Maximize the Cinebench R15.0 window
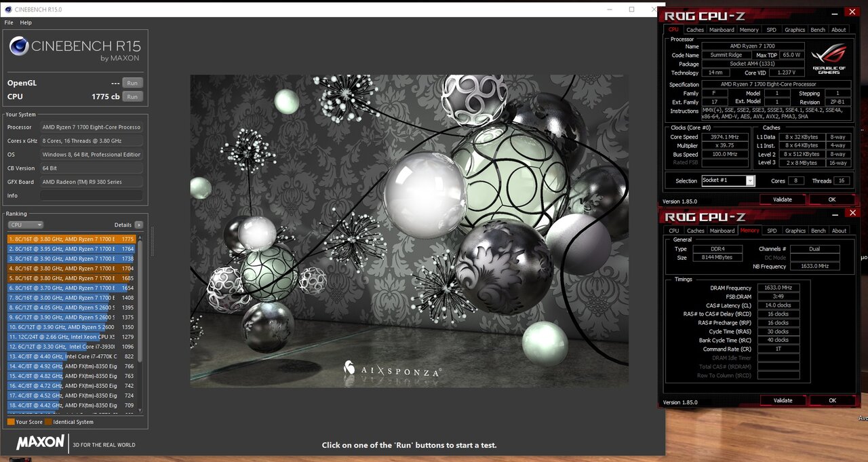Screen dimensions: 868x462 coord(631,9)
